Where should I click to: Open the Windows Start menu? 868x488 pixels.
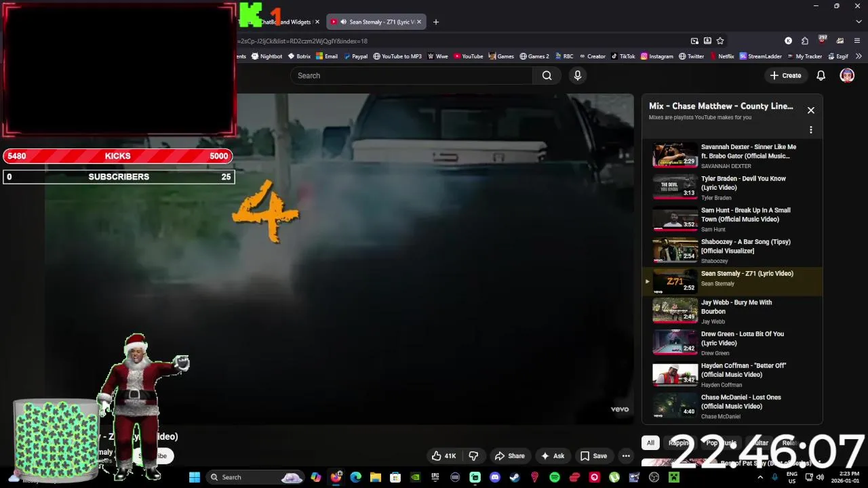pos(195,477)
